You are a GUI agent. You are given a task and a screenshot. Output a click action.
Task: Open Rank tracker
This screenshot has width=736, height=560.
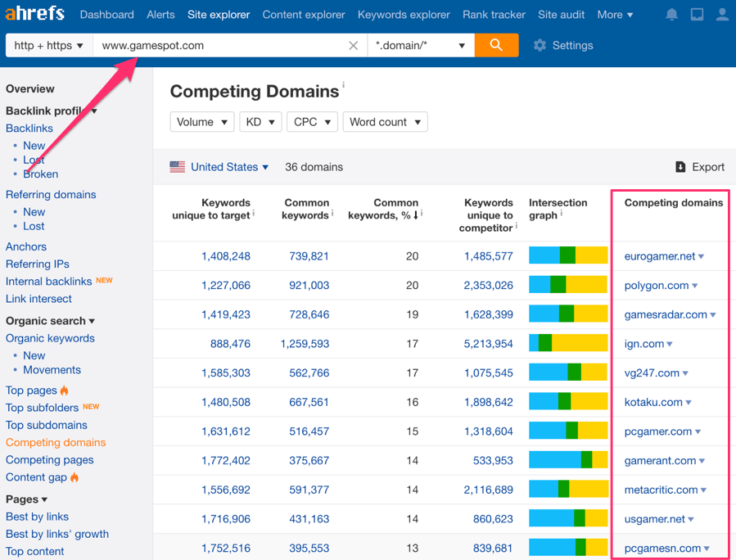(x=494, y=15)
